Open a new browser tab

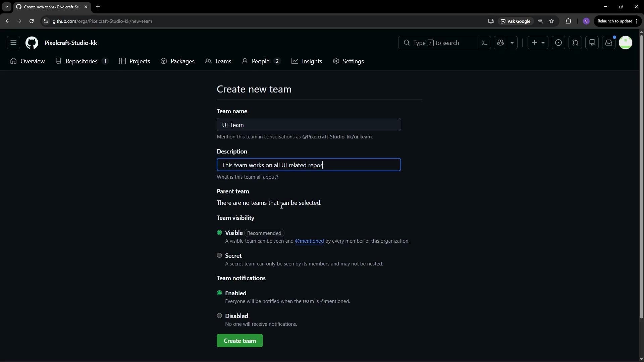pos(98,7)
